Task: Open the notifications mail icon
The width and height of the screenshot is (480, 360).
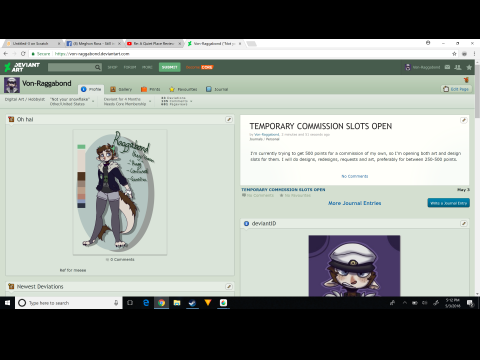Action: tap(447, 67)
